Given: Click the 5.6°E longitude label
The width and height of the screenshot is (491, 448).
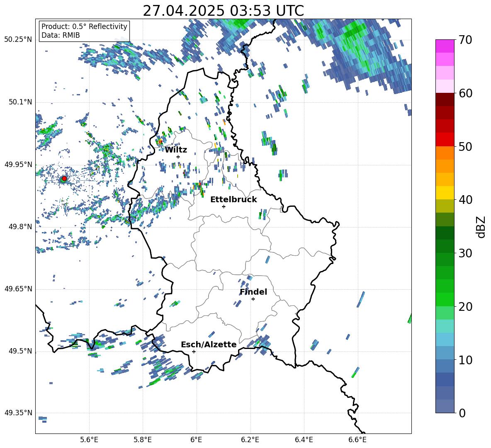Looking at the screenshot, I should tap(89, 440).
